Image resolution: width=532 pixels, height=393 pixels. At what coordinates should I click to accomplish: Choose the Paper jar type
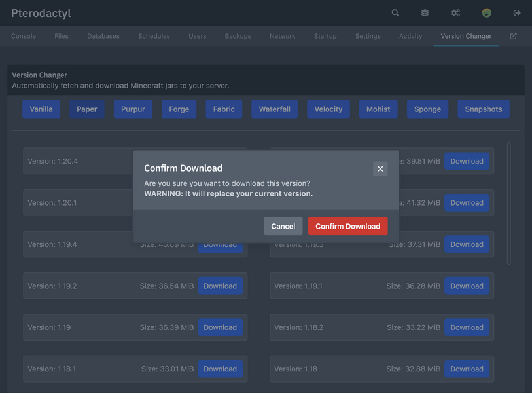(x=87, y=109)
